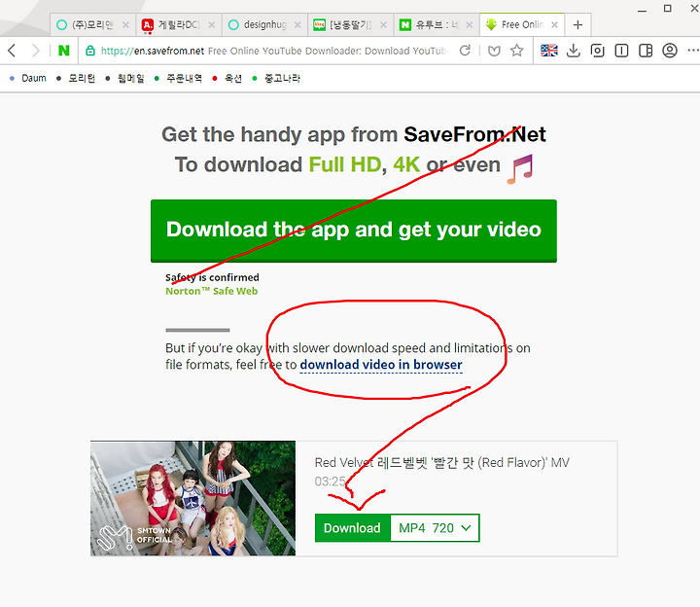Click the secure padlock icon in address bar

tap(90, 51)
